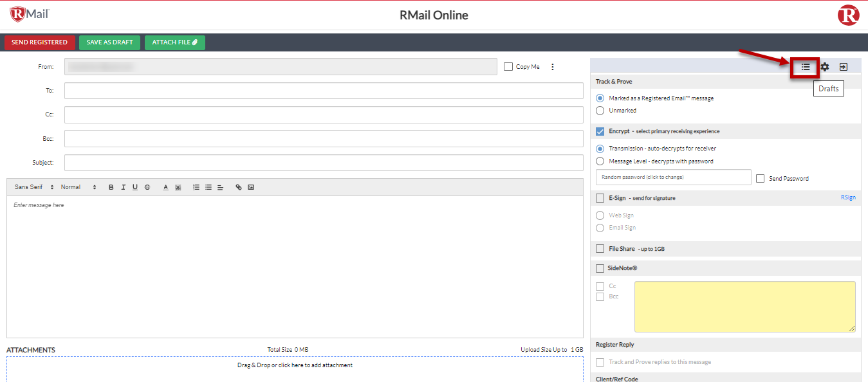Screen dimensions: 868x382
Task: Apply strikethrough formatting in editor
Action: [x=147, y=187]
